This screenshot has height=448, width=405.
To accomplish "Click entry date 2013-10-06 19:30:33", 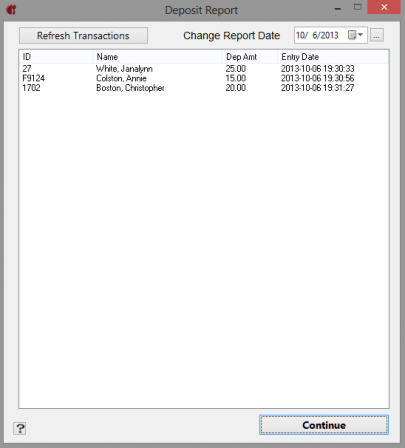I will pyautogui.click(x=317, y=69).
